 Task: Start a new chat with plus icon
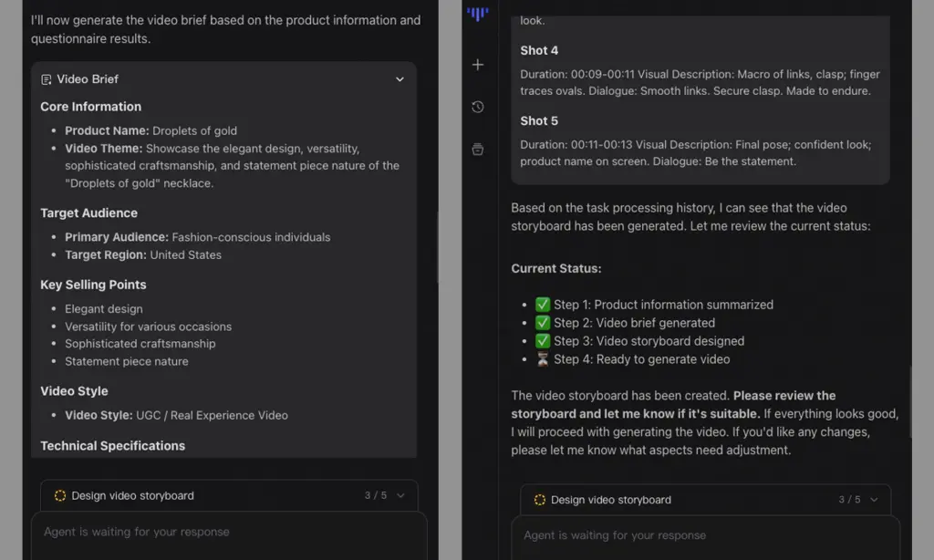(478, 65)
